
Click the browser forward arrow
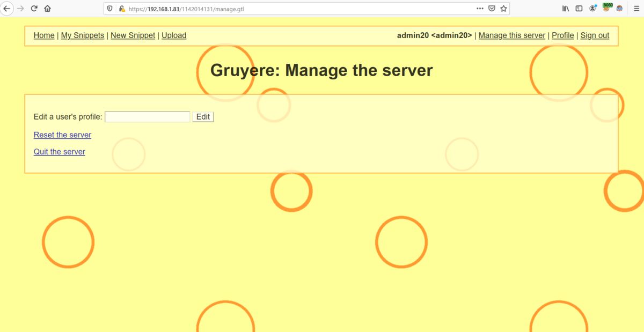(x=21, y=9)
